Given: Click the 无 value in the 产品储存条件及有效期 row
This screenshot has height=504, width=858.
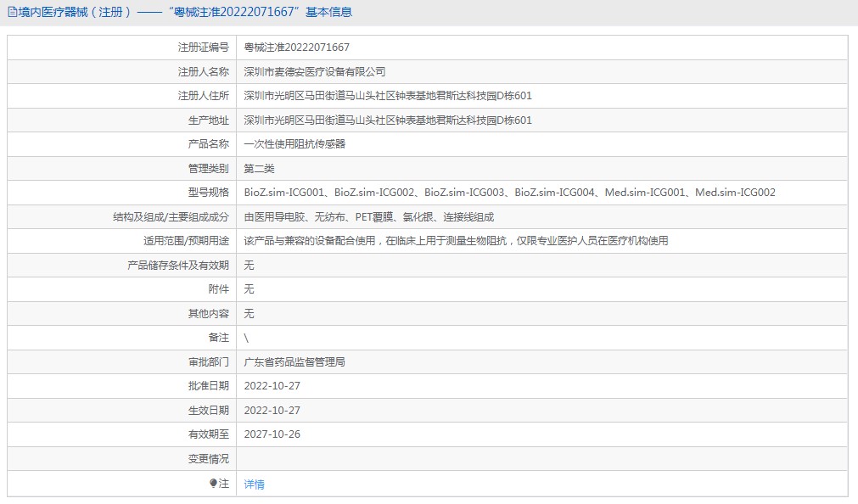Looking at the screenshot, I should tap(249, 266).
